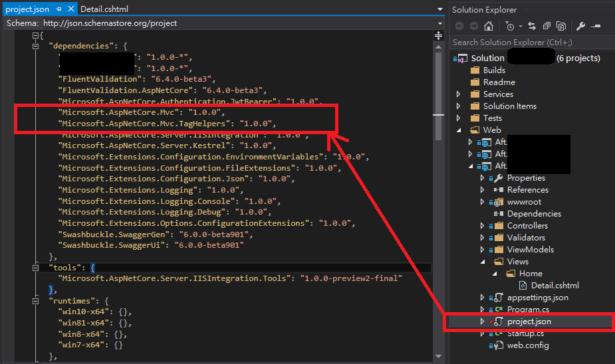
Task: Select the ViewModels folder
Action: coord(531,250)
